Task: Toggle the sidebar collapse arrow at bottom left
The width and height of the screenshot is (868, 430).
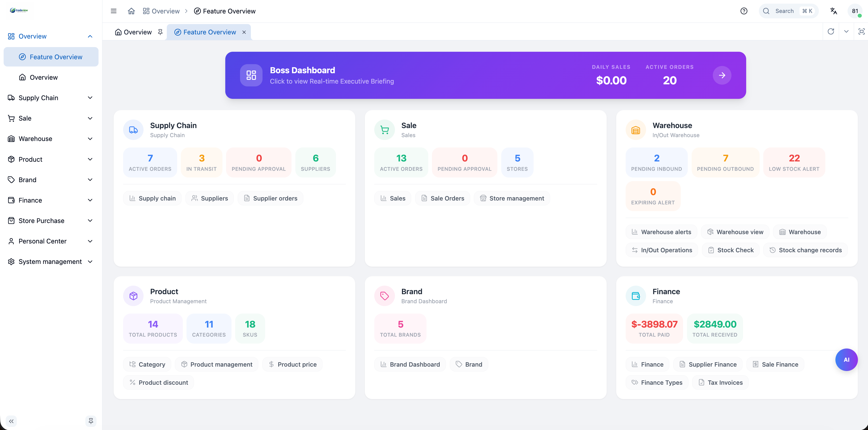Action: [x=11, y=421]
